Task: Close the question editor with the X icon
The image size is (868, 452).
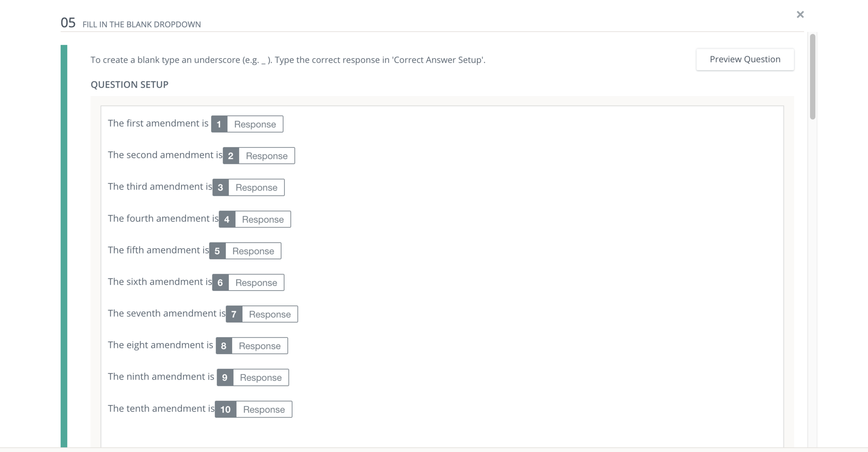Action: [800, 15]
